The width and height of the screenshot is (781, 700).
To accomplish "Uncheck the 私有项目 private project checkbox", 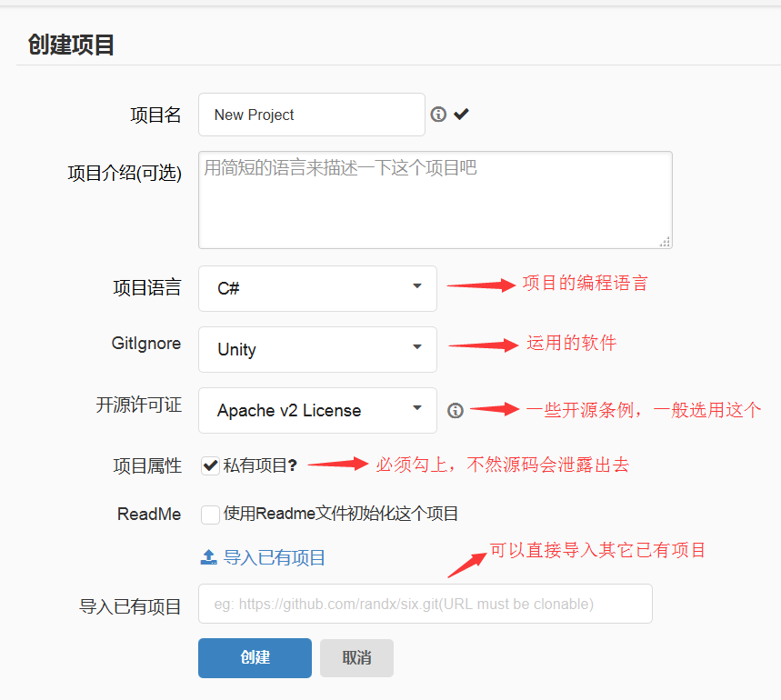I will pyautogui.click(x=210, y=465).
